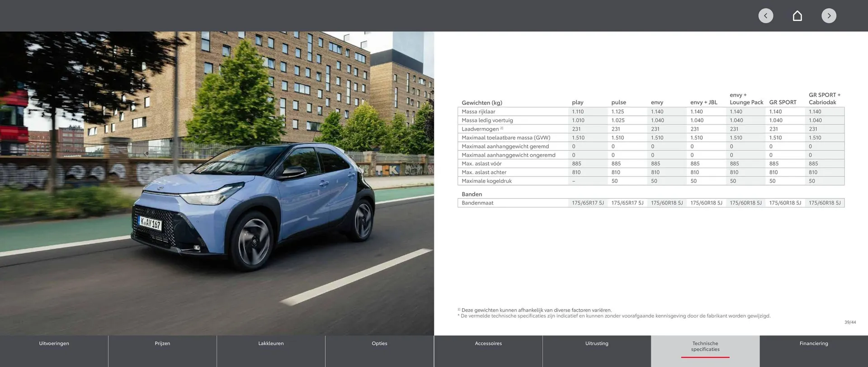
Task: Click the 'GR SPORT + Cabriodak' column header
Action: [x=825, y=99]
